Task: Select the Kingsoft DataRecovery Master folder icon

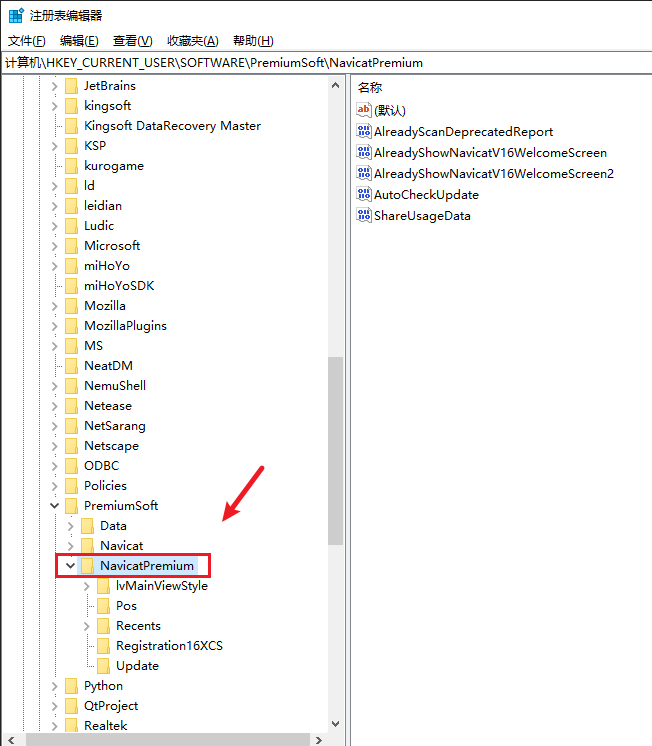Action: pyautogui.click(x=71, y=126)
